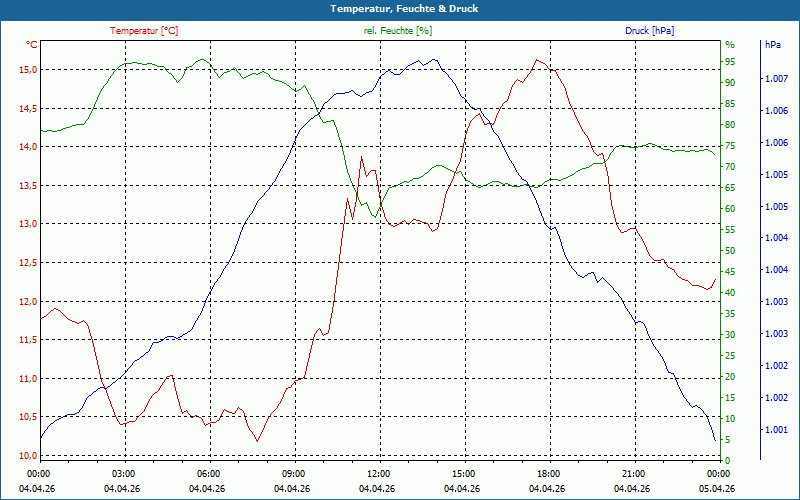Click the '06:00' time axis label

tap(207, 473)
